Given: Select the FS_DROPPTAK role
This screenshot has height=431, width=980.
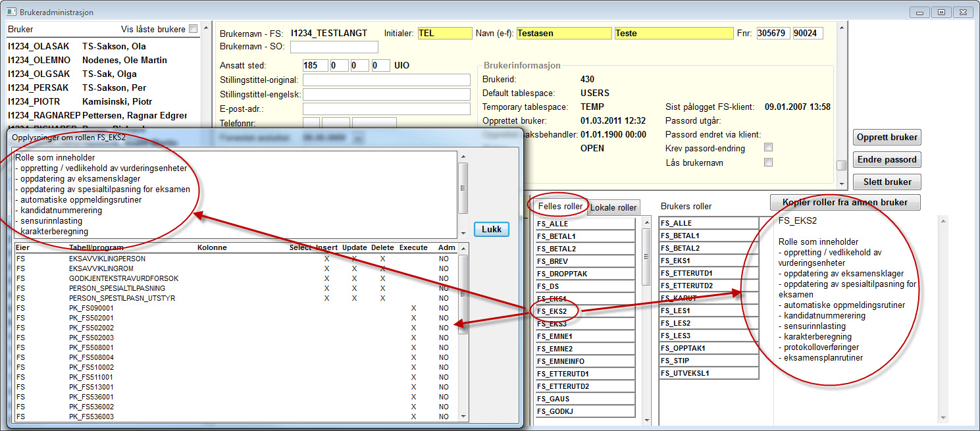Looking at the screenshot, I should (585, 274).
